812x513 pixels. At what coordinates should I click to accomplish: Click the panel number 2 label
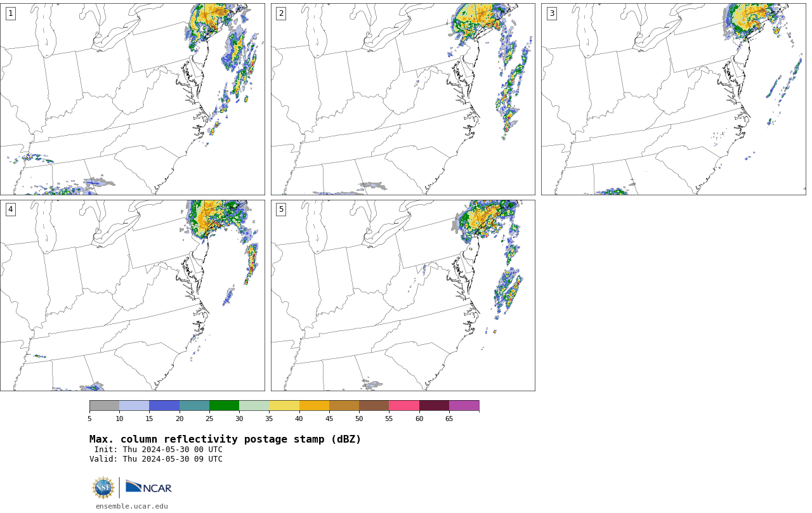point(281,13)
